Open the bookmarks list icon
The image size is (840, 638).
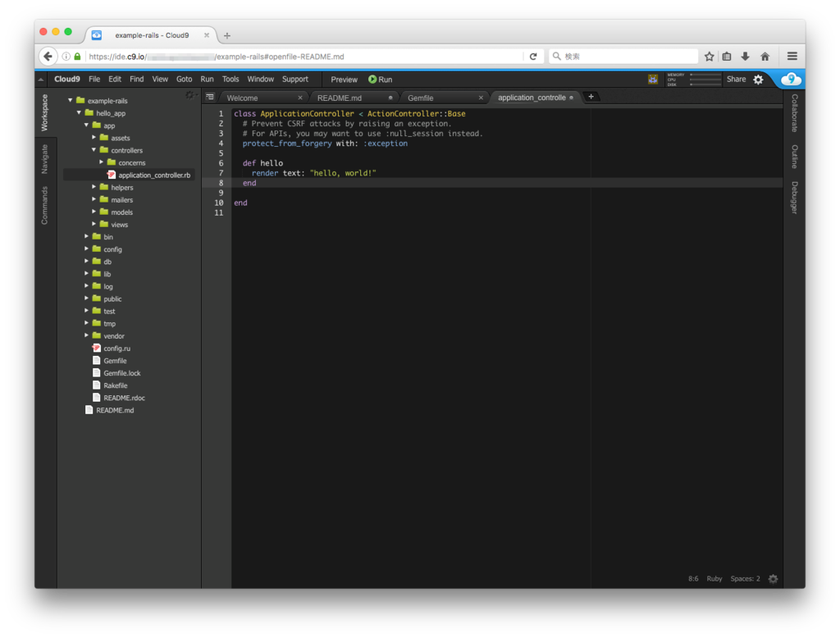tap(727, 57)
